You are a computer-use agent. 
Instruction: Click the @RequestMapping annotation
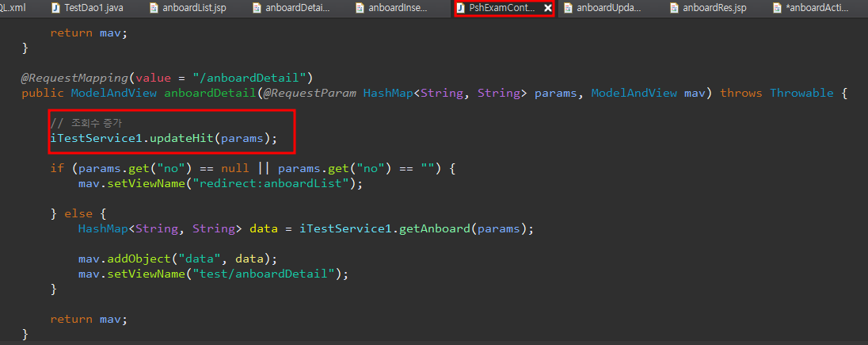coord(75,77)
